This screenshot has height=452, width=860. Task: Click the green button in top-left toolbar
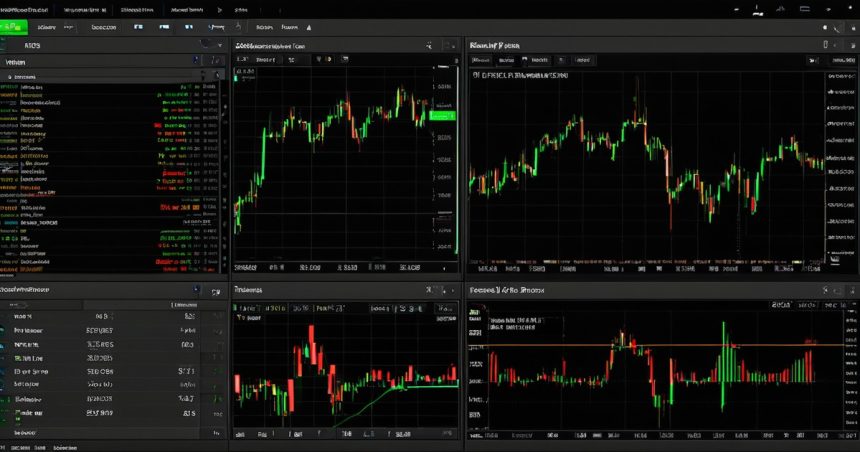13,26
